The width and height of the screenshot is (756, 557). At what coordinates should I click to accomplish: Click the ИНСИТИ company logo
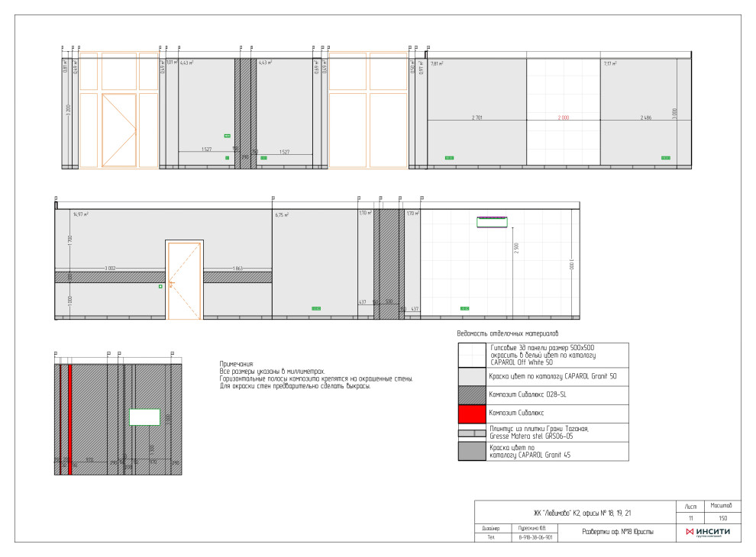707,531
